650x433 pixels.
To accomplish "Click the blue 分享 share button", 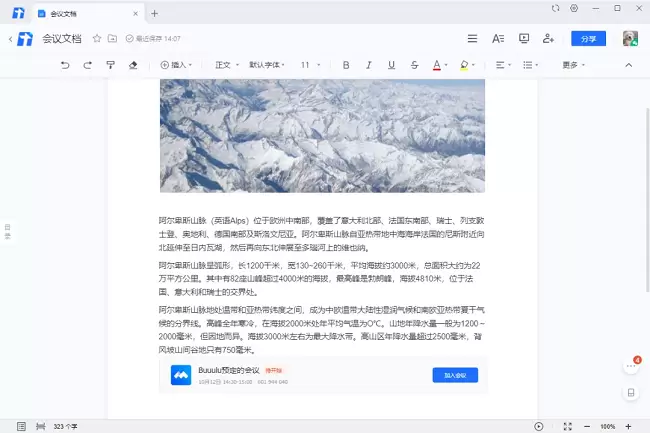I will pyautogui.click(x=588, y=39).
